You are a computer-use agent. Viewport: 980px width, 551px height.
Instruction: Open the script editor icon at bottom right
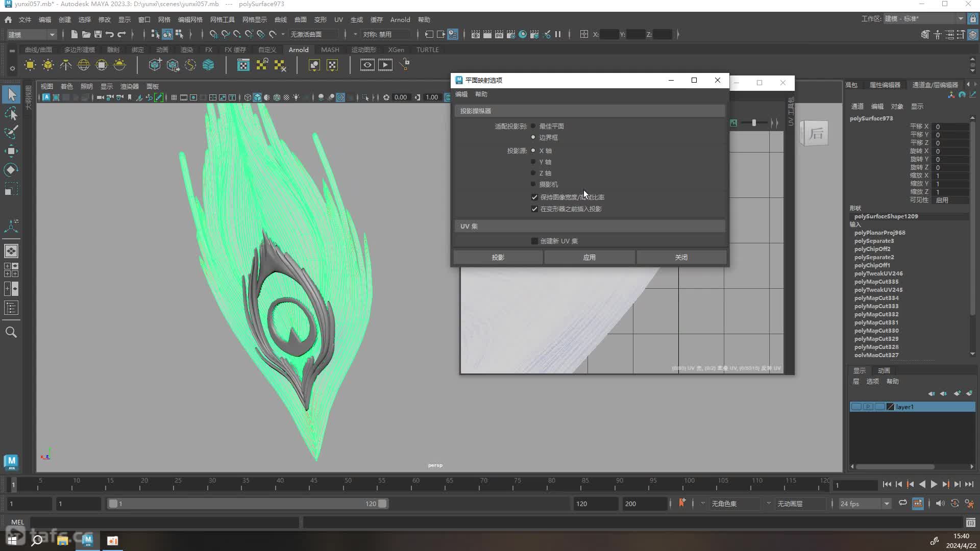(970, 522)
